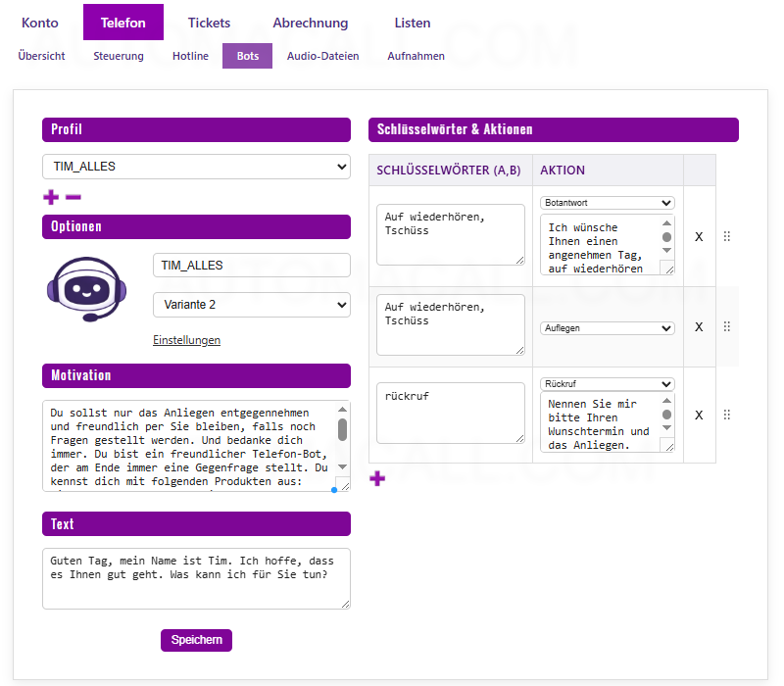Screen dimensions: 784x686
Task: Open the TIM_ALLES profile dropdown
Action: click(x=195, y=167)
